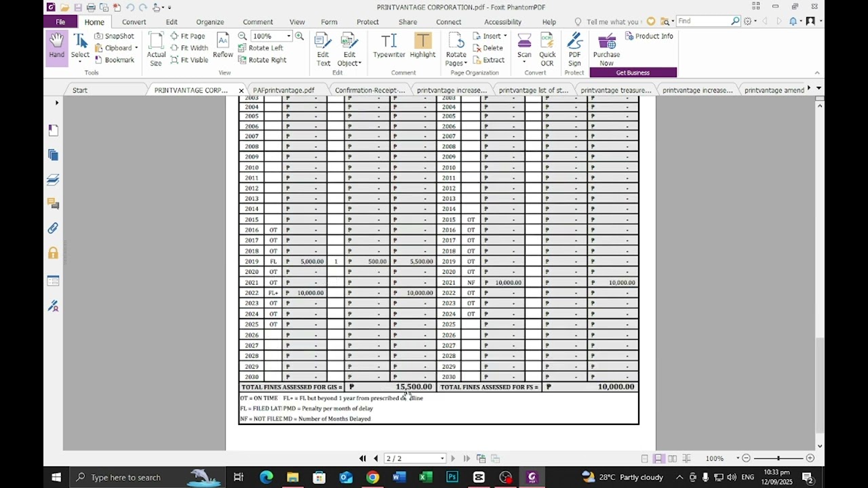Select the Typewriter comment tool
Screen dimensions: 868x488
389,46
